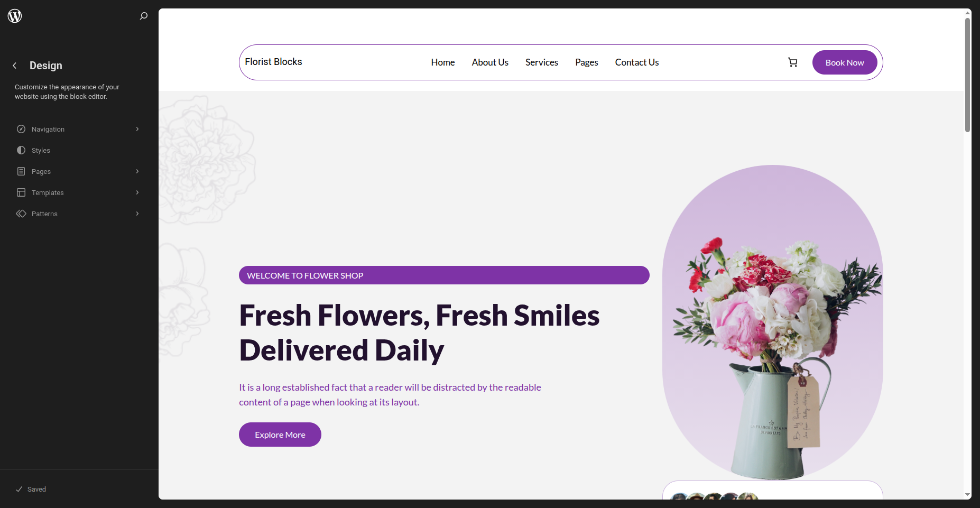Click the Styles half-circle icon

[x=21, y=150]
